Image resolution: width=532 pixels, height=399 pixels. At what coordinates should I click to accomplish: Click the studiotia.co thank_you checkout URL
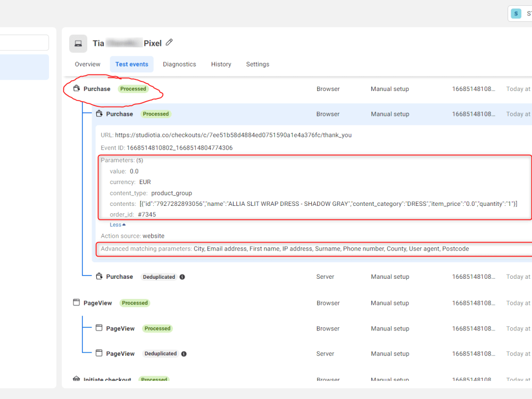point(233,135)
